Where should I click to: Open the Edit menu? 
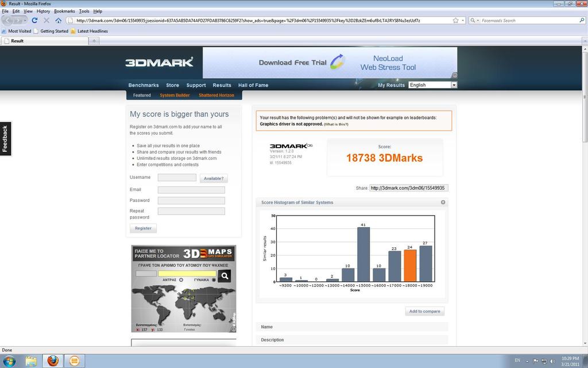(16, 11)
